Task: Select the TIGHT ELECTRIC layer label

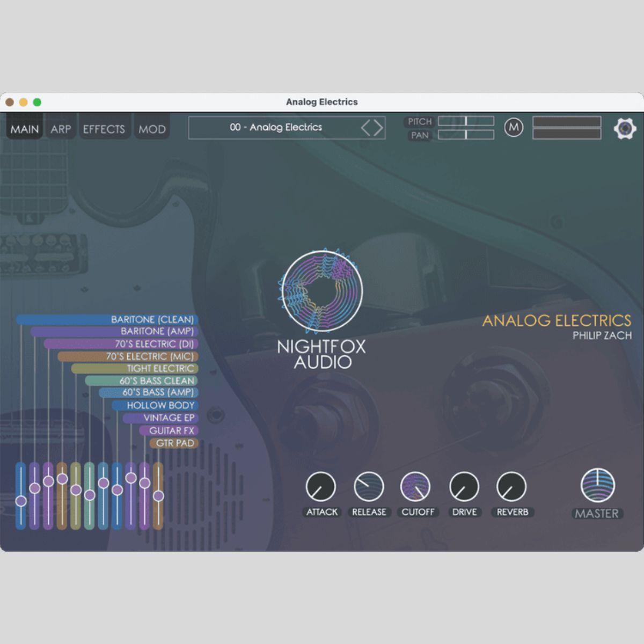Action: coord(135,368)
